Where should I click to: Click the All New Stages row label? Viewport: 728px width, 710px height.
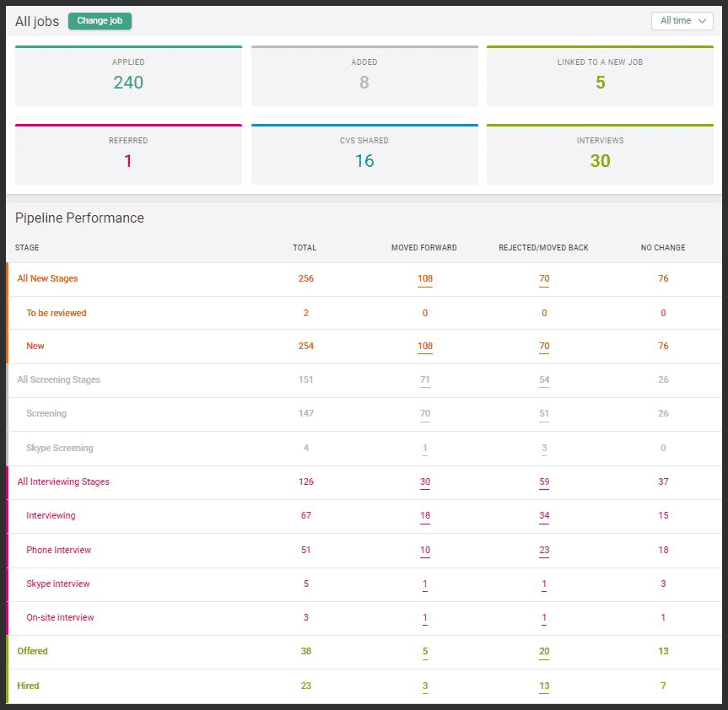[47, 278]
